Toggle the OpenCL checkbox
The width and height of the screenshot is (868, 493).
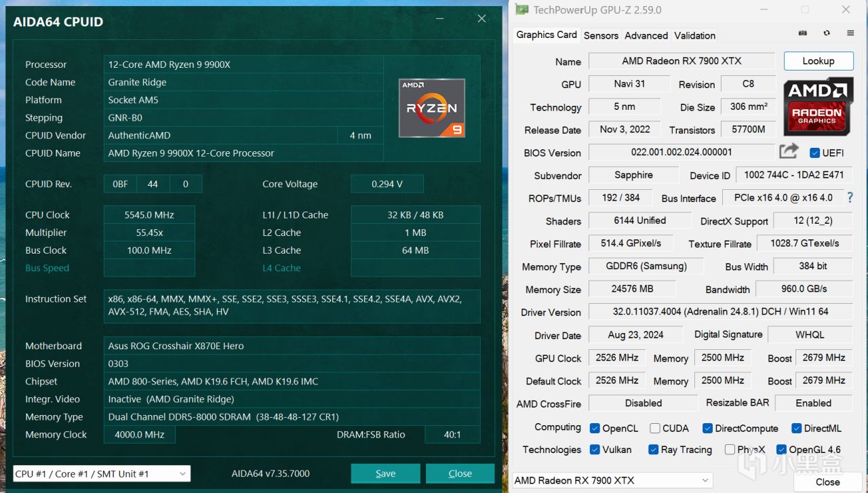pos(595,428)
